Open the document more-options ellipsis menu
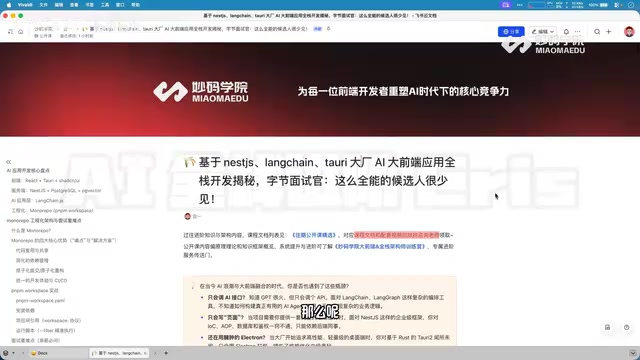 [x=578, y=31]
